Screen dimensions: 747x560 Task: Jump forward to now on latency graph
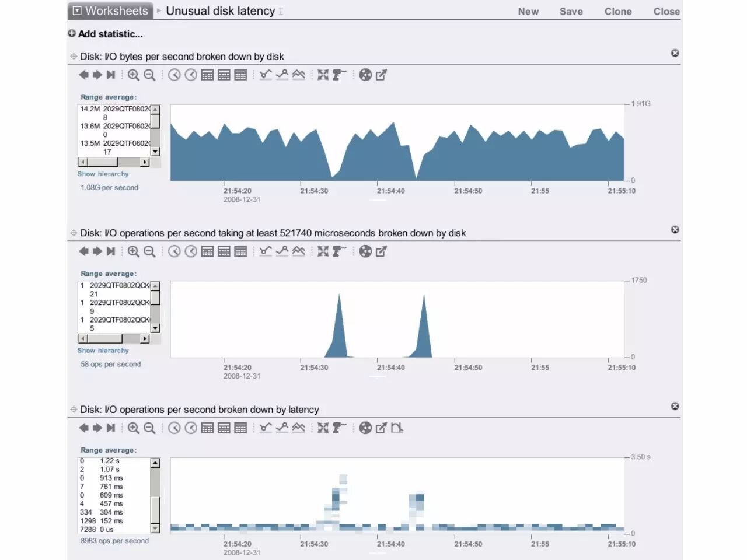[x=111, y=428]
